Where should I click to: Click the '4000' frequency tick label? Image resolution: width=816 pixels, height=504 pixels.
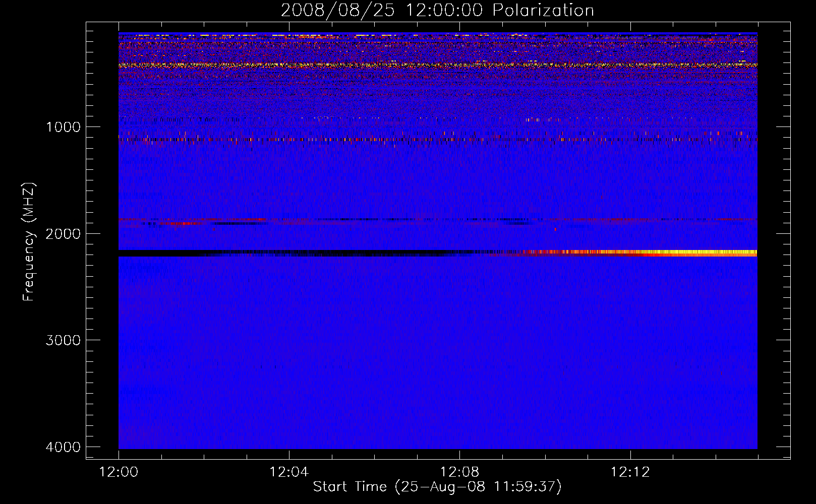tap(63, 447)
